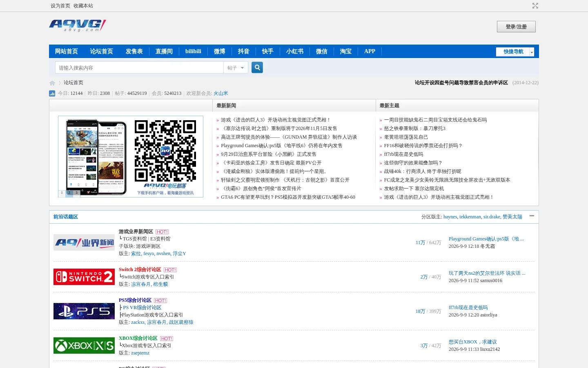Image resolution: width=588 pixels, height=368 pixels.
Task: Open PS VR综合讨论区 subforum link
Action: [x=142, y=307]
